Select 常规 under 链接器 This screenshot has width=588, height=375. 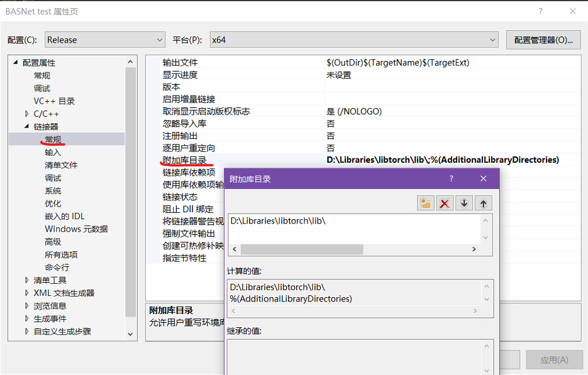click(53, 139)
